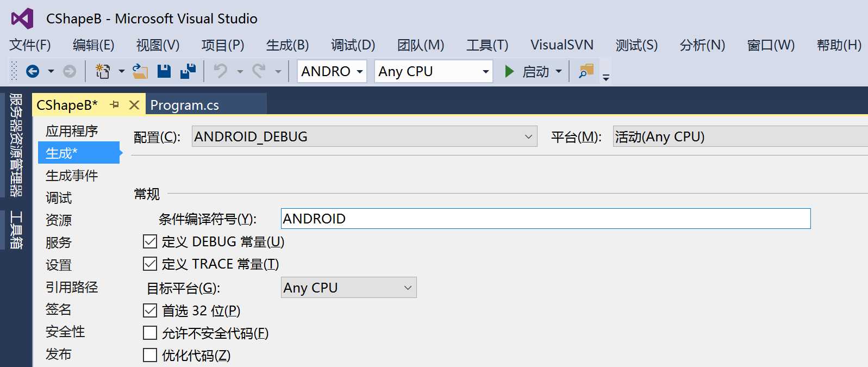Select the 应用程序 properties page
The height and width of the screenshot is (367, 868).
(x=72, y=131)
